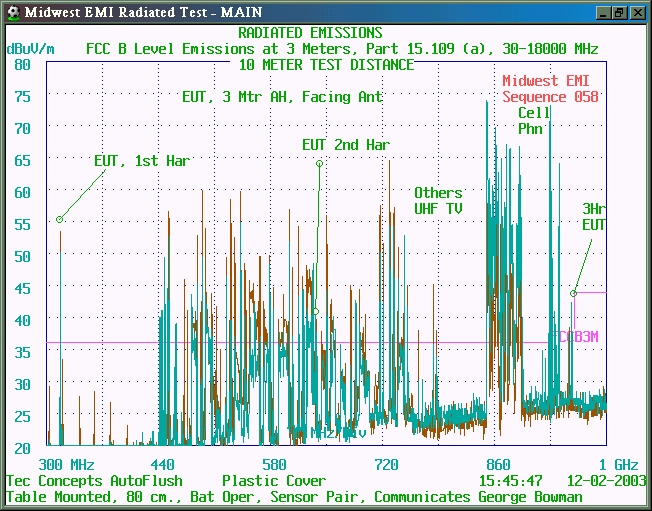The height and width of the screenshot is (511, 652).
Task: Minimize the Midwest EMI Radiated Test window
Action: (x=603, y=12)
